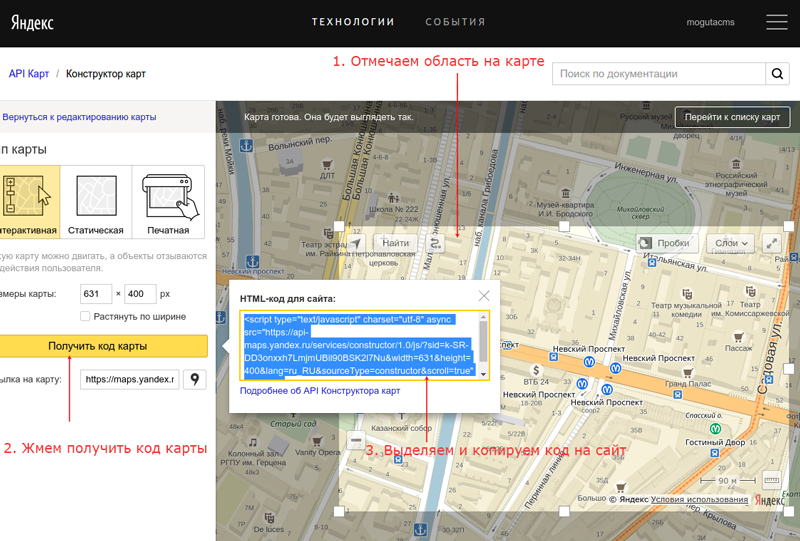Enable the Растянуть по ширине checkbox
This screenshot has width=800, height=541.
click(86, 317)
